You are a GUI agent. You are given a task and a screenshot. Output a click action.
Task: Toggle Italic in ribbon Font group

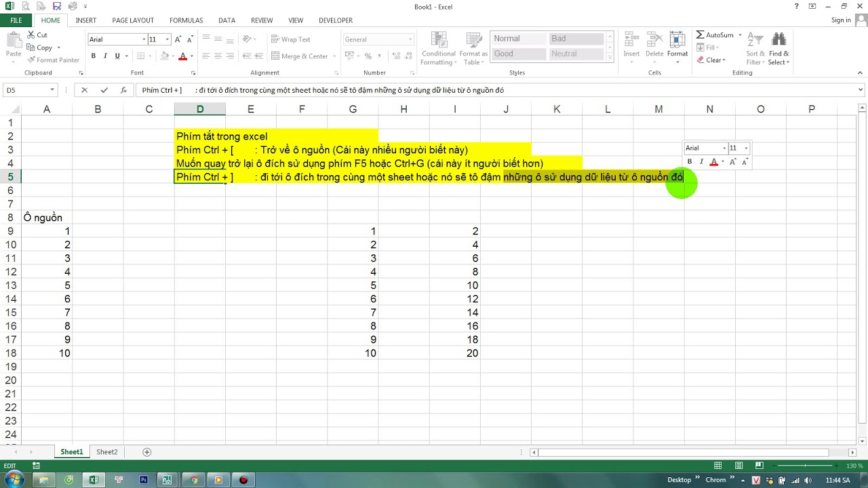106,56
